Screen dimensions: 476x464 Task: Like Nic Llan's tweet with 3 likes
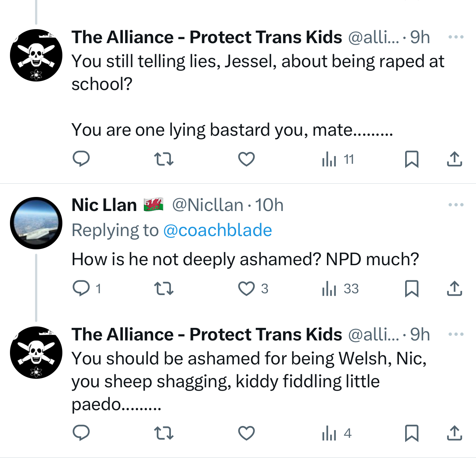click(246, 288)
